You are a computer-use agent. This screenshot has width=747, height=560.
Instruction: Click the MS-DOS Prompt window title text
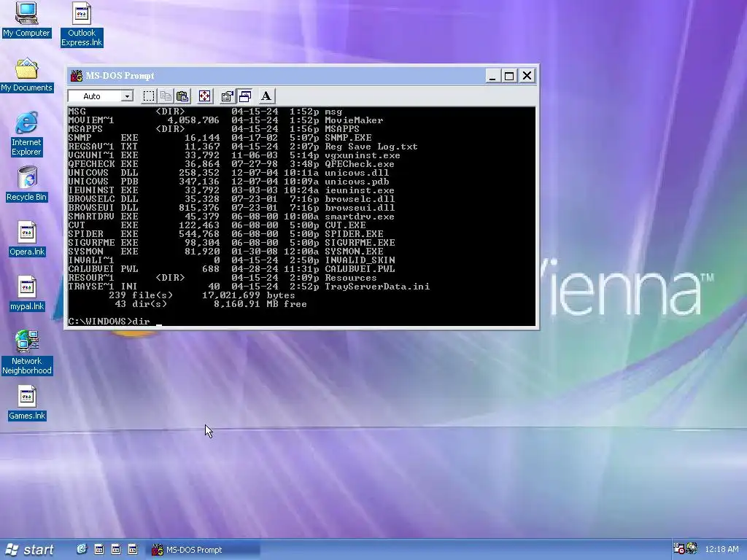coord(120,76)
